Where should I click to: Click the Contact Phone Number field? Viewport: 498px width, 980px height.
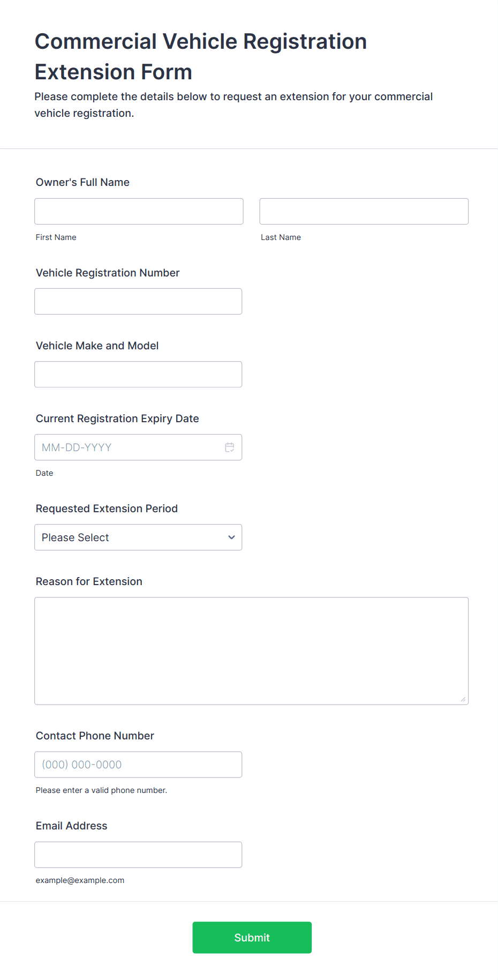tap(138, 765)
